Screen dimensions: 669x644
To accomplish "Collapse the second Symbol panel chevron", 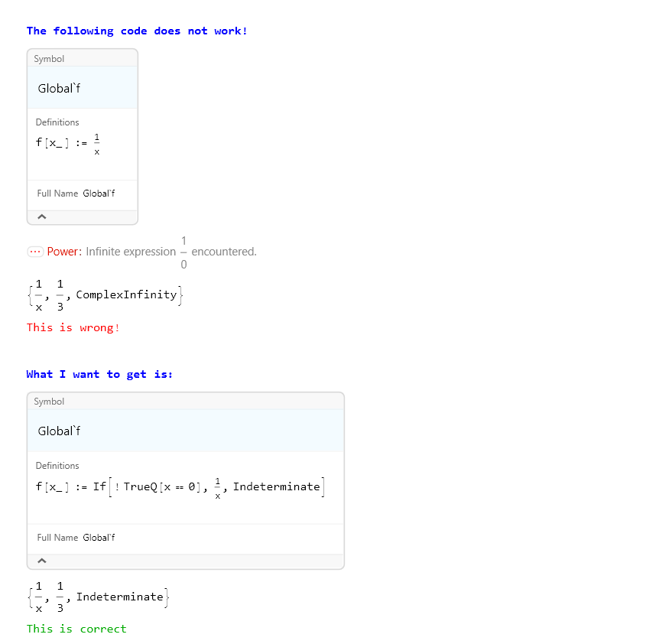I will point(42,561).
